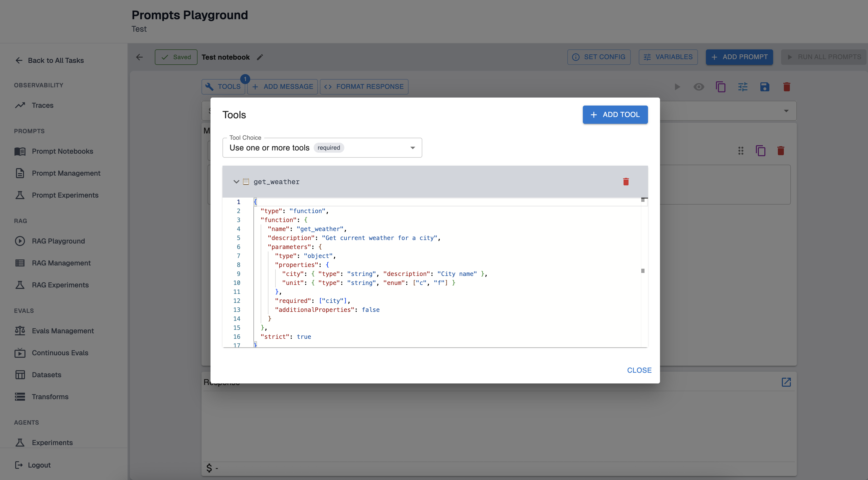Save the prompt with floppy disk icon
Image resolution: width=868 pixels, height=480 pixels.
click(765, 87)
